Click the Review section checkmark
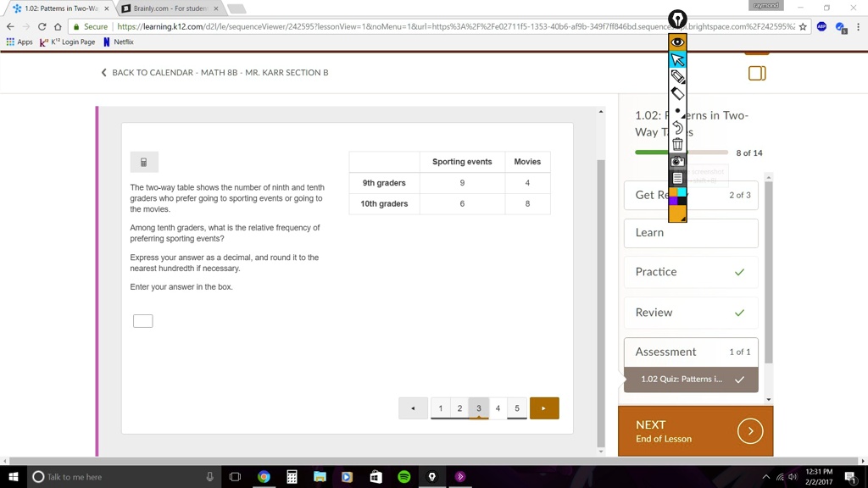Screen dimensions: 868x488 tap(738, 312)
